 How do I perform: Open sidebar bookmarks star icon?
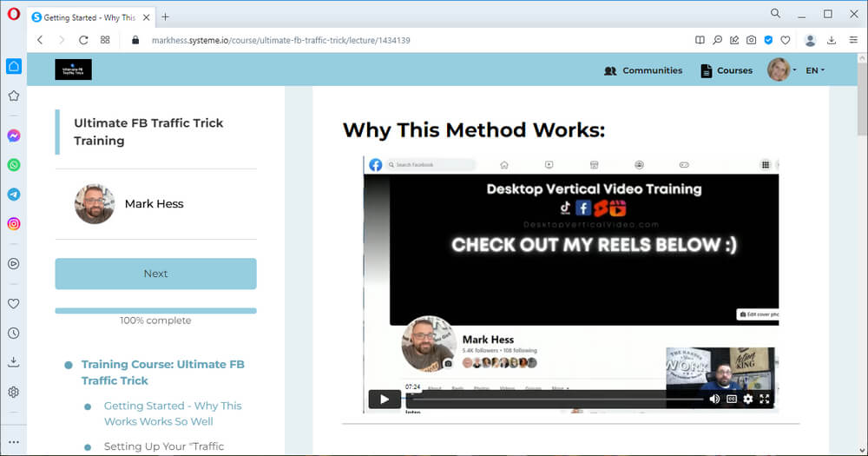tap(14, 96)
